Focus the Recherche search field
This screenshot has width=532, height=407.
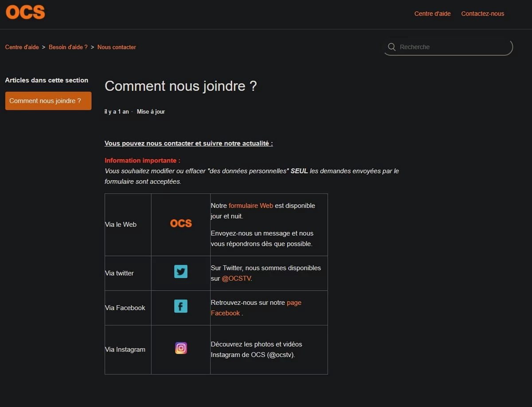click(x=448, y=47)
